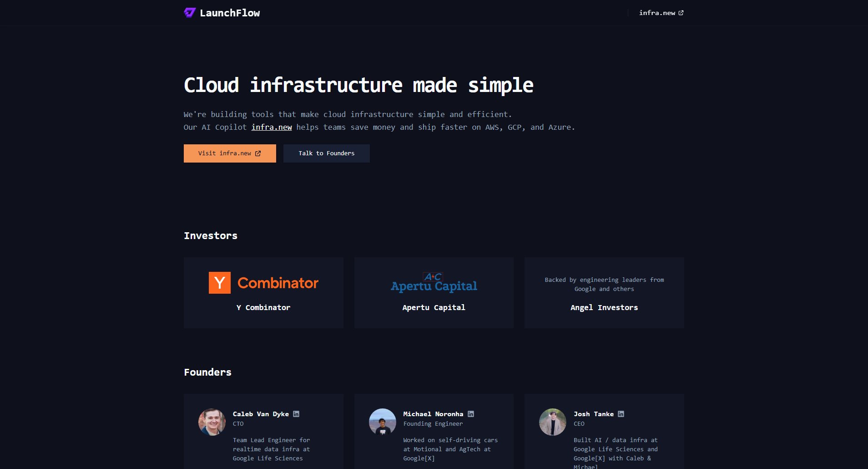Click the Investors section heading
This screenshot has height=469, width=868.
tap(211, 235)
